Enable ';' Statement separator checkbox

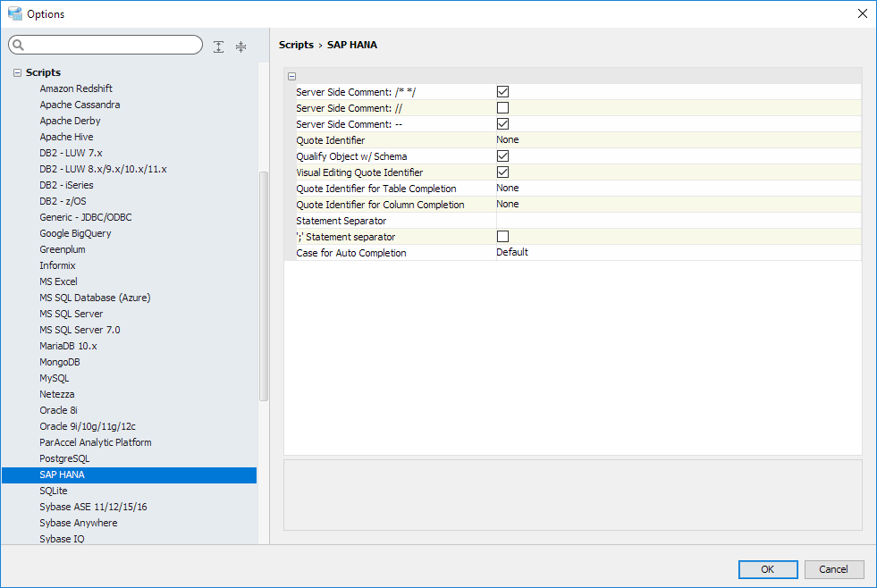502,237
